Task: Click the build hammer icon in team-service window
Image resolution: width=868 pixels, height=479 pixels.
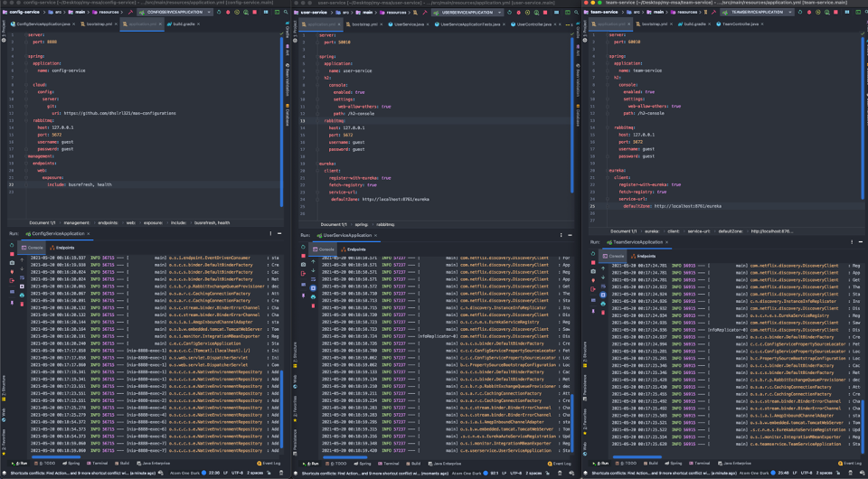Action: click(713, 12)
